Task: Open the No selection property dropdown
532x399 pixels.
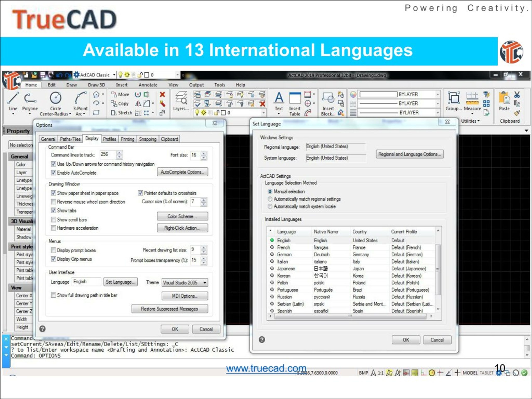Action: click(x=21, y=145)
